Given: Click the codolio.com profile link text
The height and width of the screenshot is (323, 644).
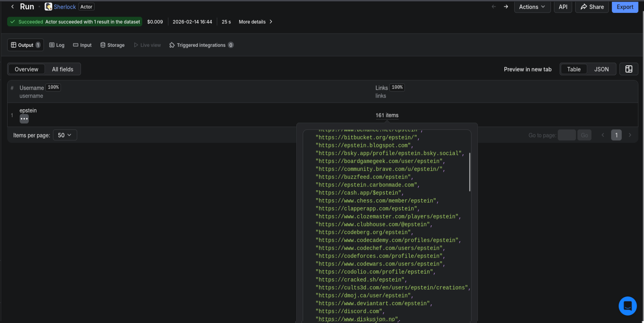Looking at the screenshot, I should (374, 273).
